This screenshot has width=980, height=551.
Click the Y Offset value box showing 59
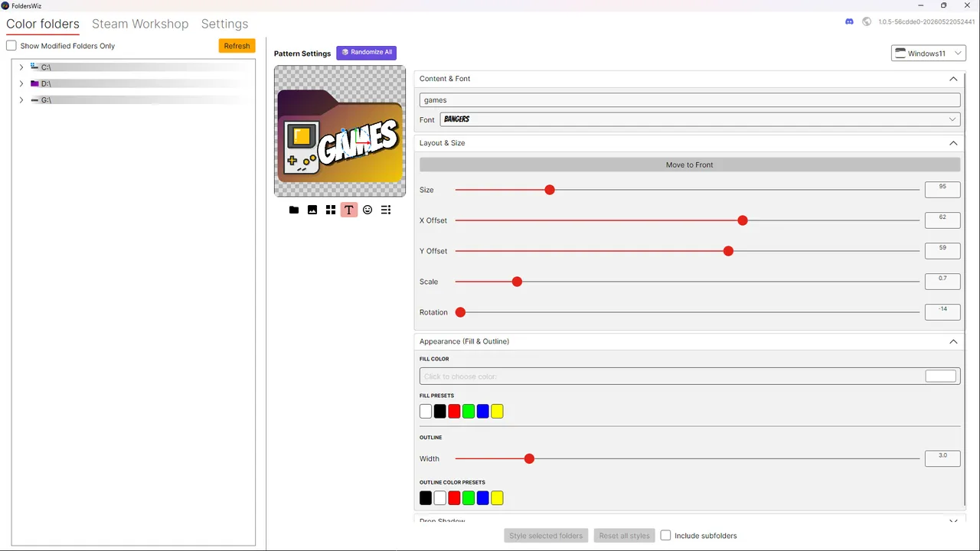pos(942,251)
